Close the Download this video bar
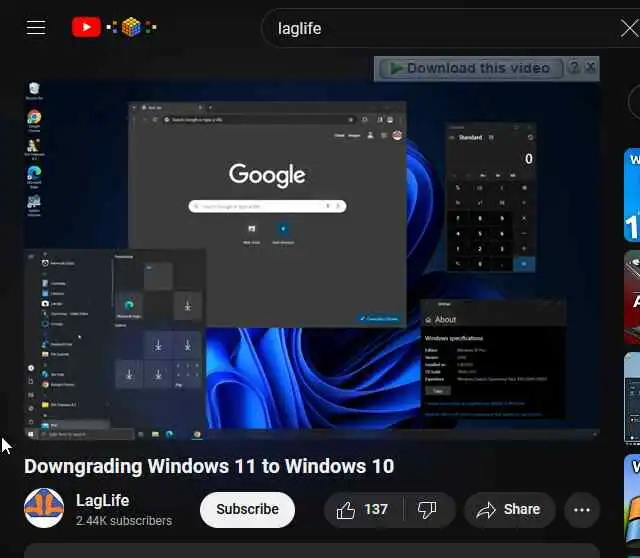Image resolution: width=640 pixels, height=558 pixels. 590,67
